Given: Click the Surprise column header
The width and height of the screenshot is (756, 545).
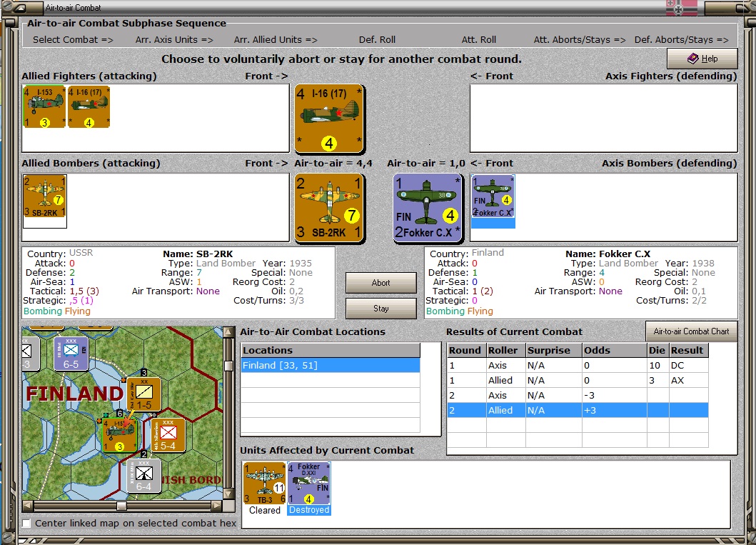Looking at the screenshot, I should tap(553, 351).
